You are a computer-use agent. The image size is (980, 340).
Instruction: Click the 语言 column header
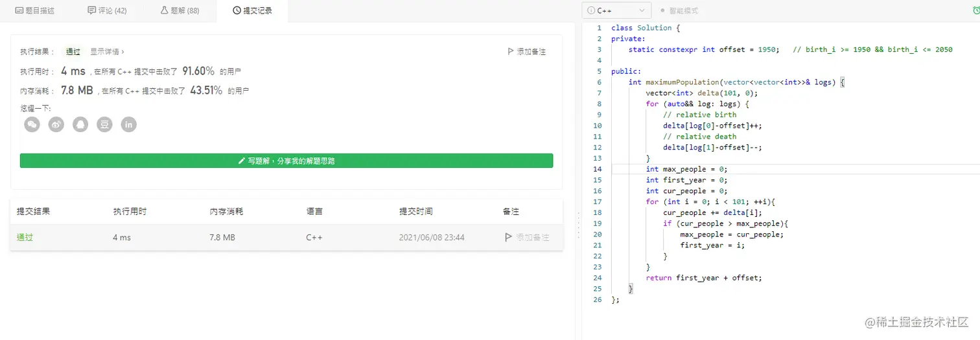[314, 212]
